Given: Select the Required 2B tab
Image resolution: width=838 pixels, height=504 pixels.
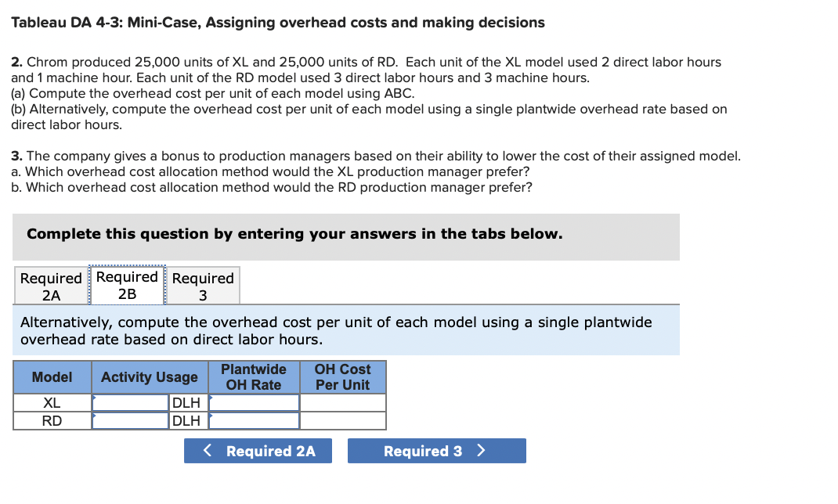Looking at the screenshot, I should point(128,285).
